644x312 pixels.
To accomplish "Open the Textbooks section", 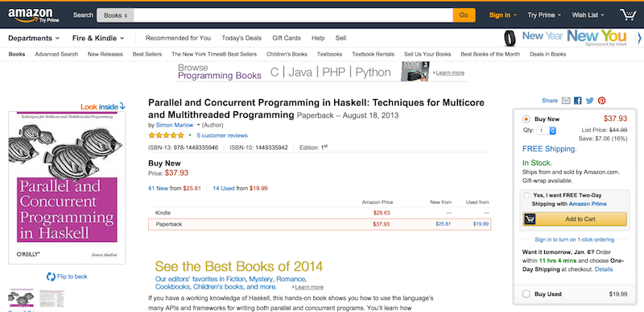I will tap(329, 54).
